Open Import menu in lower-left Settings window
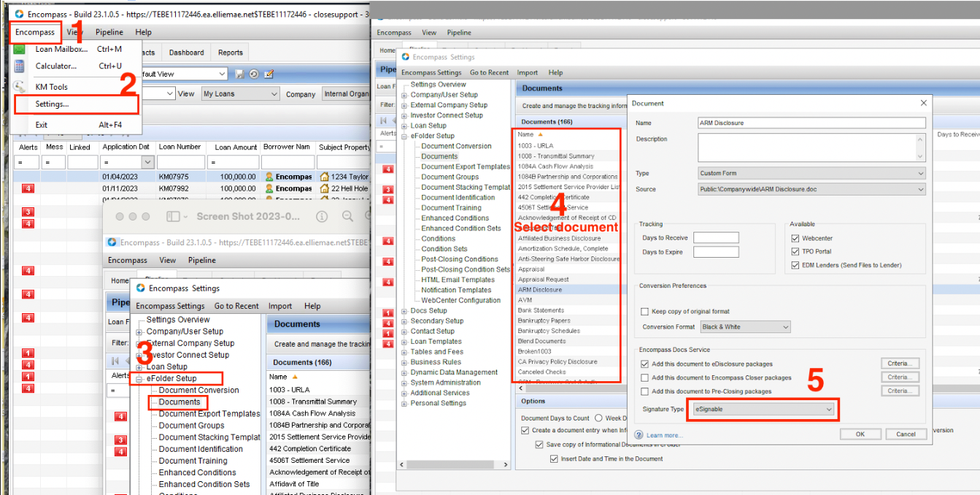Viewport: 980px width, 495px height. (x=280, y=306)
